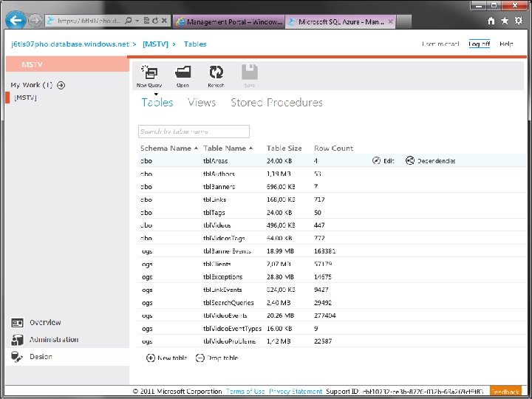
Task: Open a file with the Open icon
Action: [x=183, y=72]
